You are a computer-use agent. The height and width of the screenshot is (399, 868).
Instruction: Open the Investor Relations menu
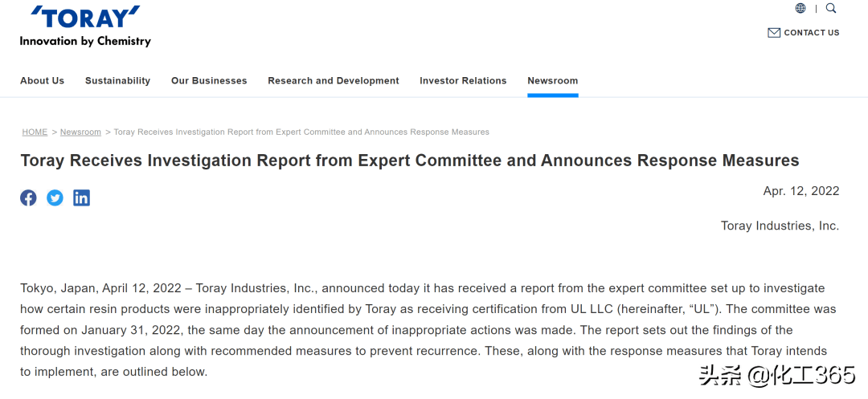tap(463, 81)
